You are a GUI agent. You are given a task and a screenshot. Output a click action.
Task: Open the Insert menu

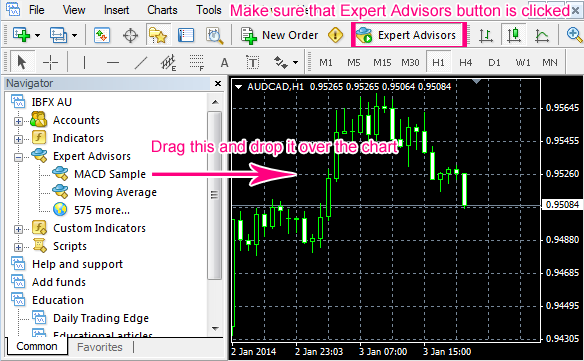tap(117, 10)
